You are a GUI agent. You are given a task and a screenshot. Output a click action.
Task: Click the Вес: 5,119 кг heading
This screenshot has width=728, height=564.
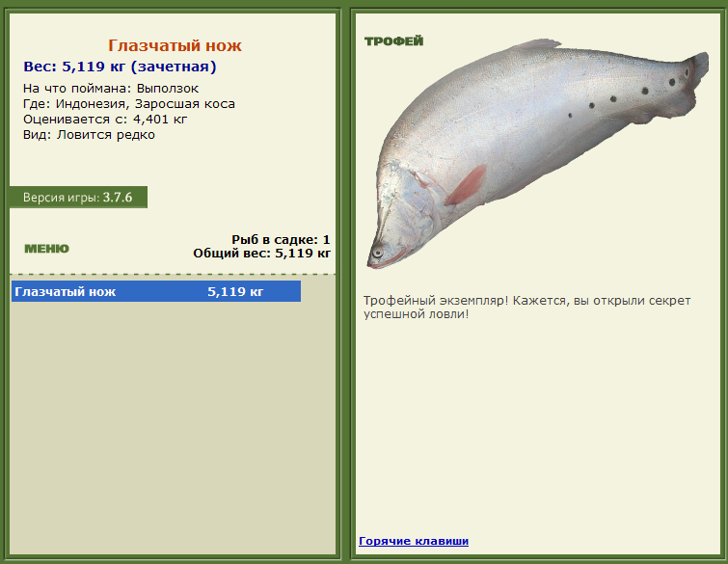pyautogui.click(x=120, y=67)
